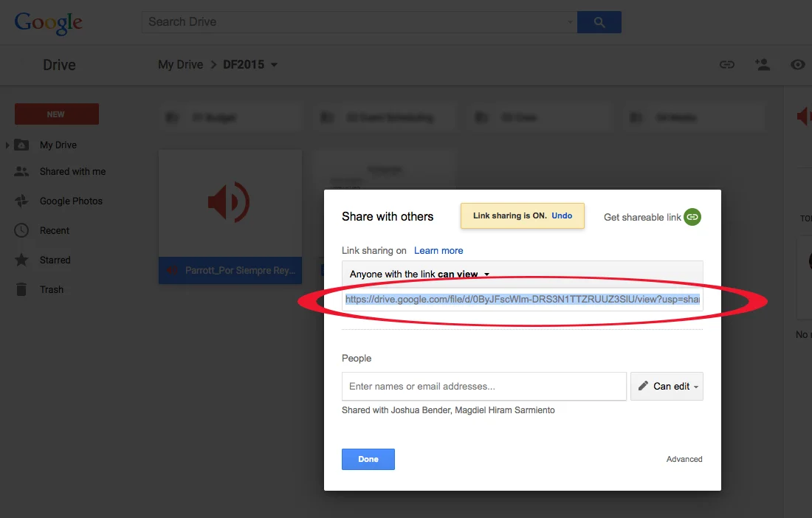Click the pencil icon on Can edit
The height and width of the screenshot is (518, 812).
[x=643, y=385]
